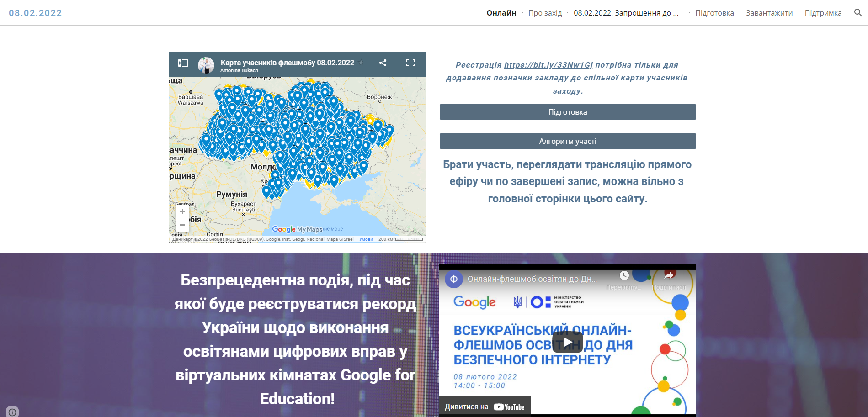Image resolution: width=868 pixels, height=417 pixels.
Task: Click the 'Карта учасників флешмобу 08.02.2022' title
Action: (287, 63)
